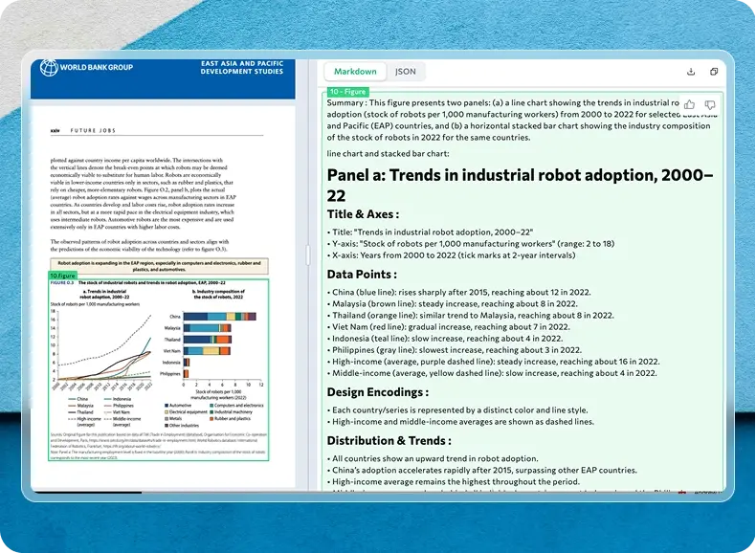Click 'High-income average remains the highest' bullet
Image resolution: width=756 pixels, height=553 pixels.
pyautogui.click(x=454, y=481)
